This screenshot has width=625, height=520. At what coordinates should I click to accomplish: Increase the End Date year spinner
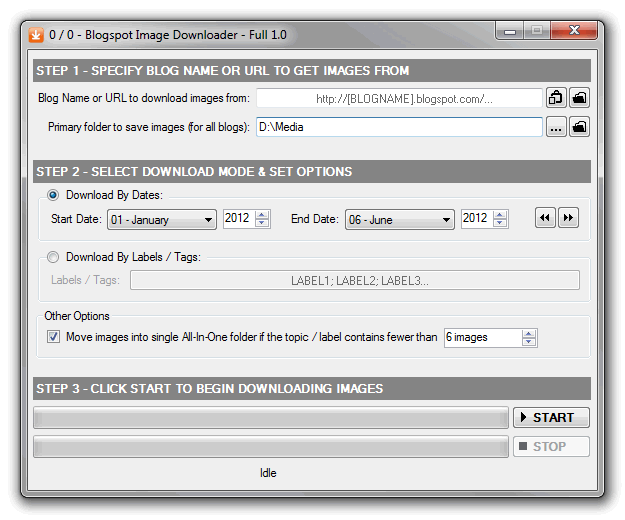(x=500, y=215)
